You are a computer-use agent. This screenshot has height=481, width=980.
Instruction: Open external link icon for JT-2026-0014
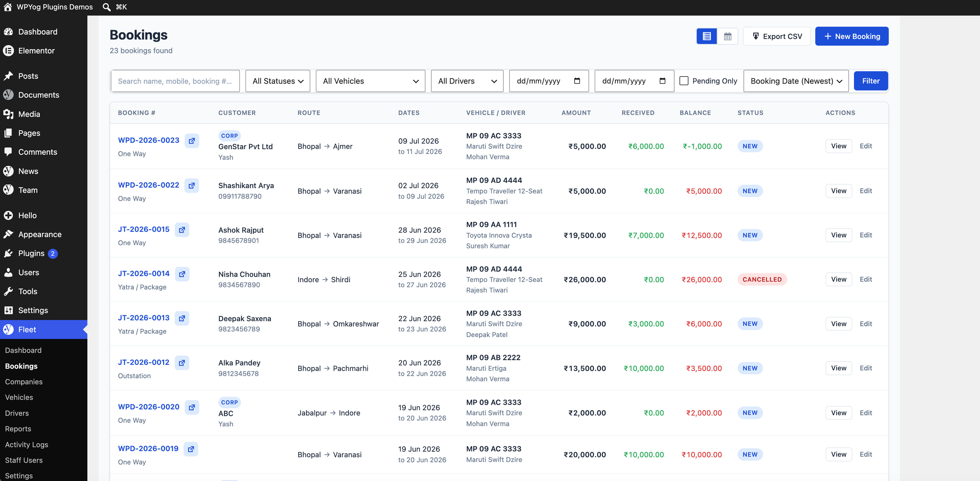[182, 274]
